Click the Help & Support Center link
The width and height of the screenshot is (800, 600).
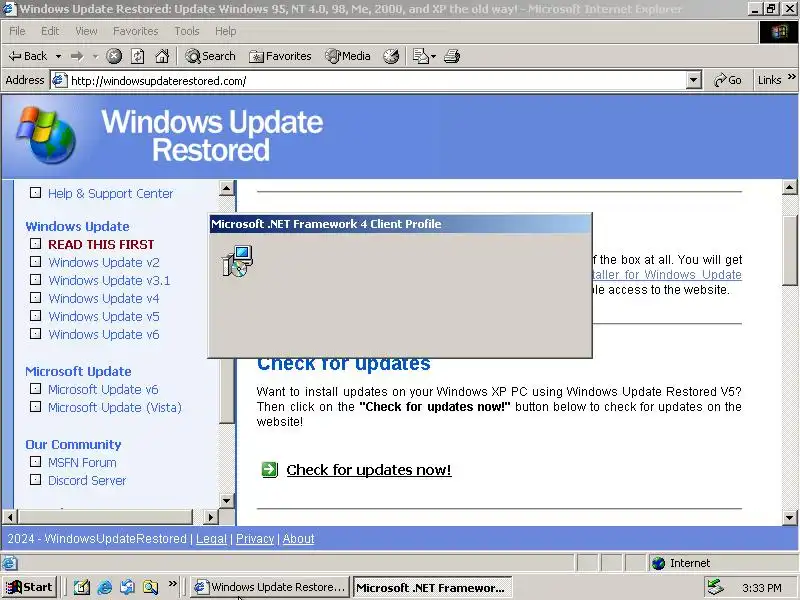coord(110,193)
